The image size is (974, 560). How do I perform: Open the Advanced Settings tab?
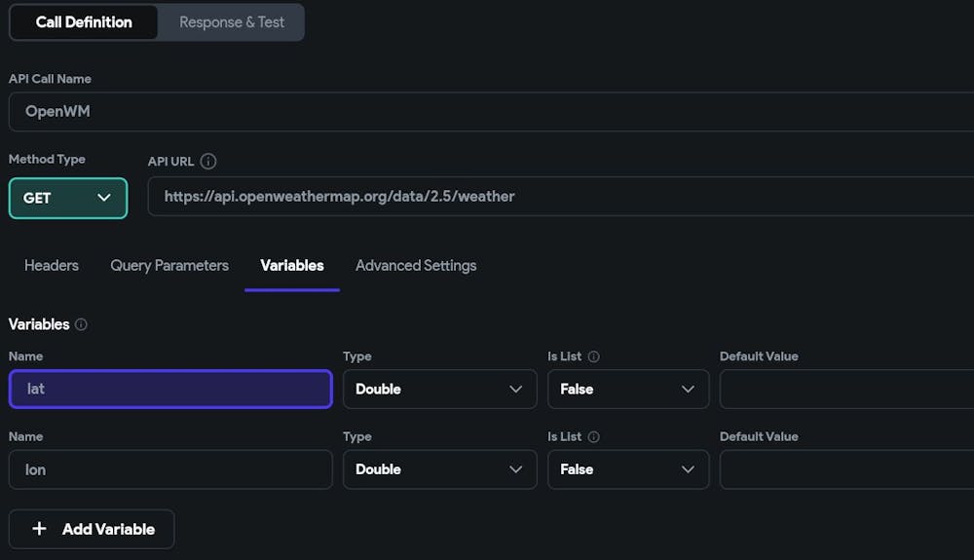point(416,265)
